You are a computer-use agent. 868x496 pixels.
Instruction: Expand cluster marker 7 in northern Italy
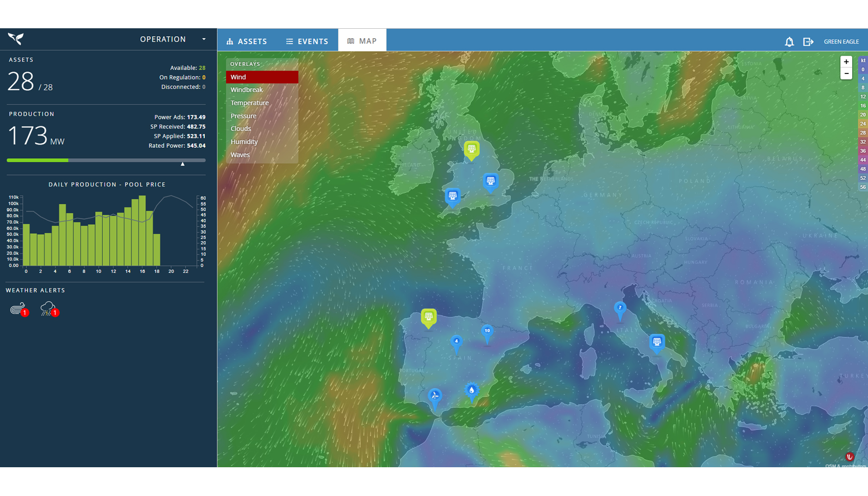click(x=620, y=309)
